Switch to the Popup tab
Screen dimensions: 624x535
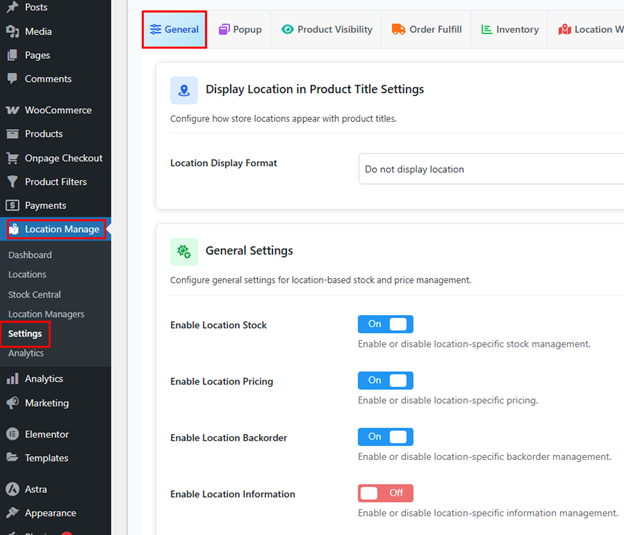point(240,30)
